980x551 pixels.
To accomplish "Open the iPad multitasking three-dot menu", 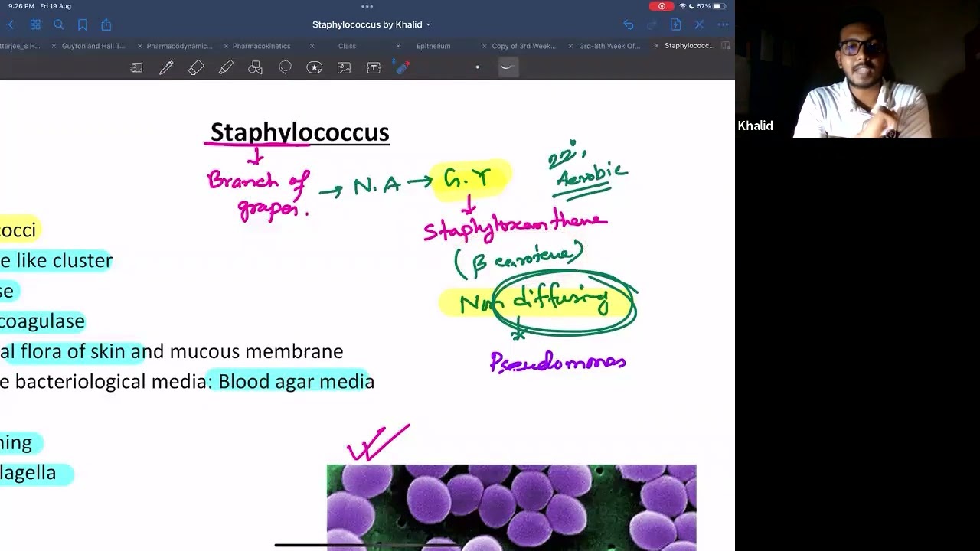I will (x=367, y=6).
